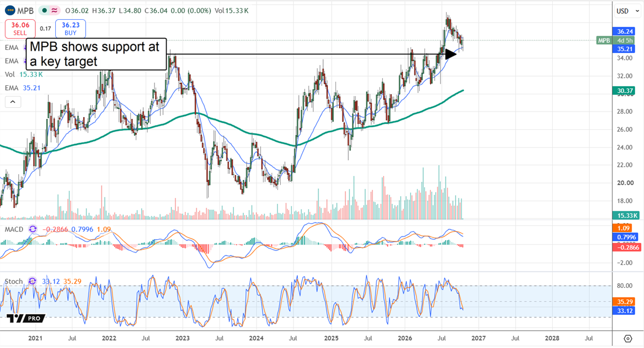Click the 0.17 spread value

coord(46,28)
